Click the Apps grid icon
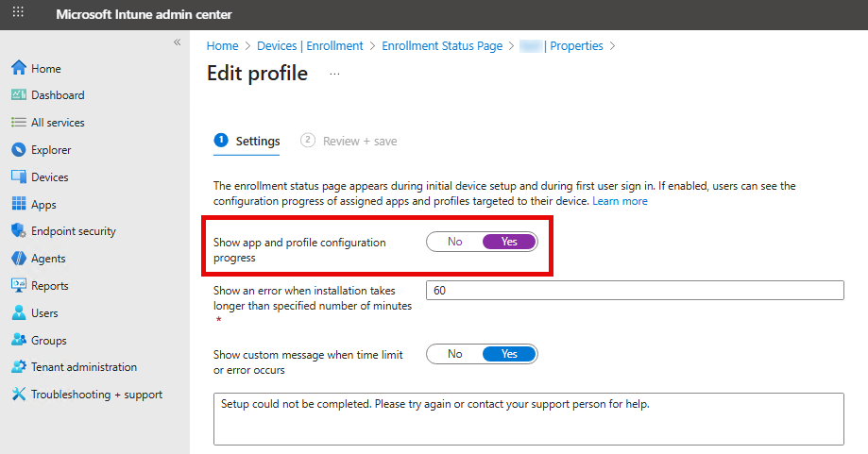This screenshot has width=868, height=454. 19,204
